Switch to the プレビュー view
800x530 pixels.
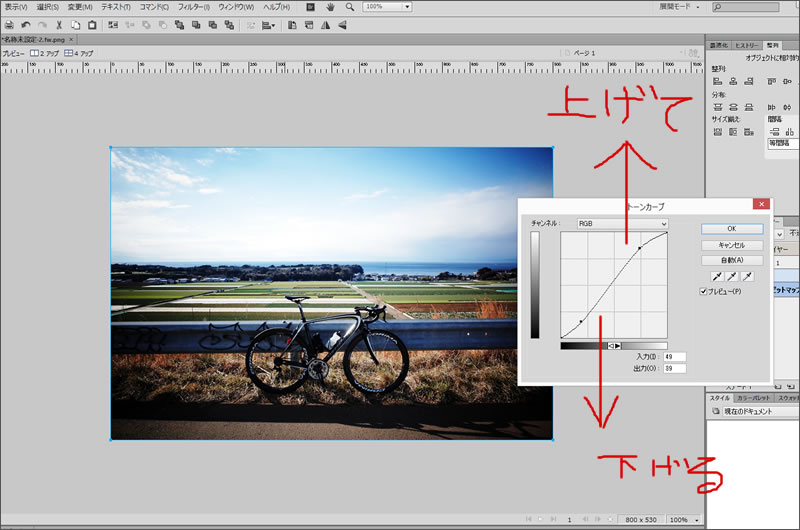tap(13, 53)
